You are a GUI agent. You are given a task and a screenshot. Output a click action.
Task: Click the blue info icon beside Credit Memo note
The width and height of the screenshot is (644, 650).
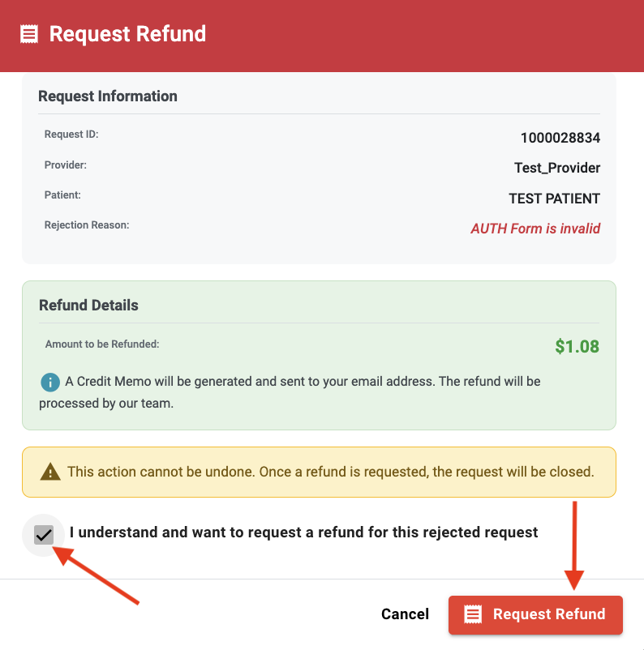click(50, 381)
